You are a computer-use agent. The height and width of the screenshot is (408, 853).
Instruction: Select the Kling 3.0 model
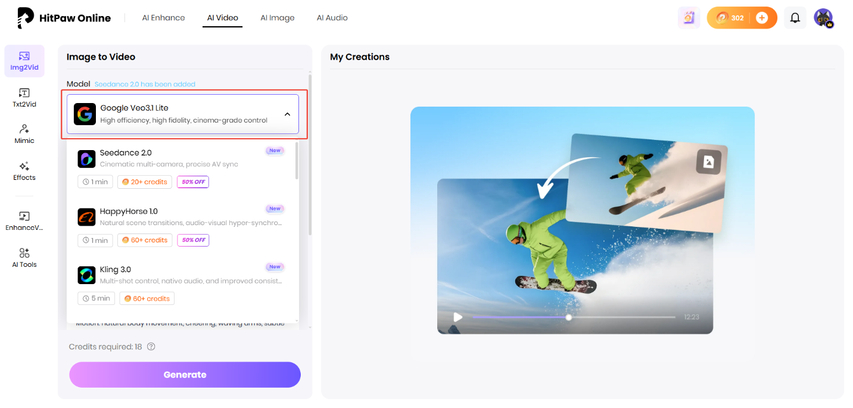(181, 285)
